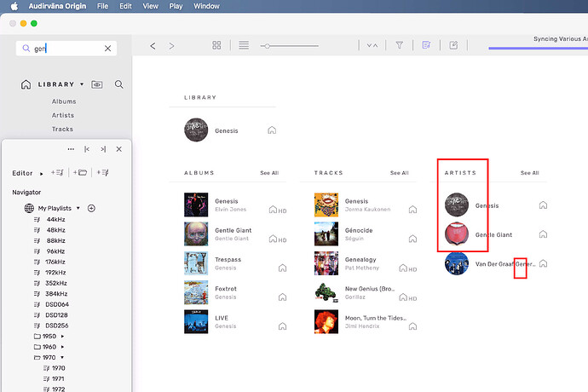Open Albums in the library sidebar
The height and width of the screenshot is (392, 588).
tap(64, 101)
